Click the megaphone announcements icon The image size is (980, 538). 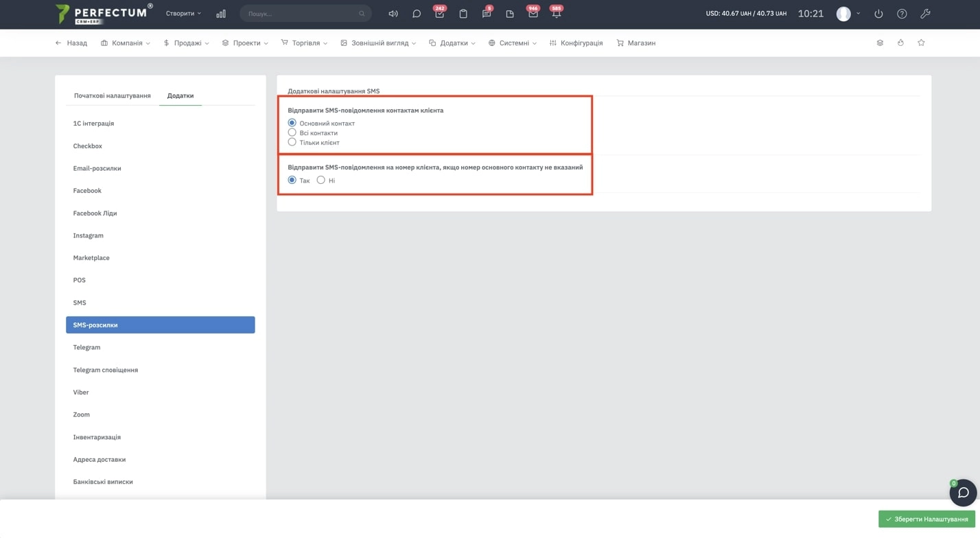coord(393,14)
